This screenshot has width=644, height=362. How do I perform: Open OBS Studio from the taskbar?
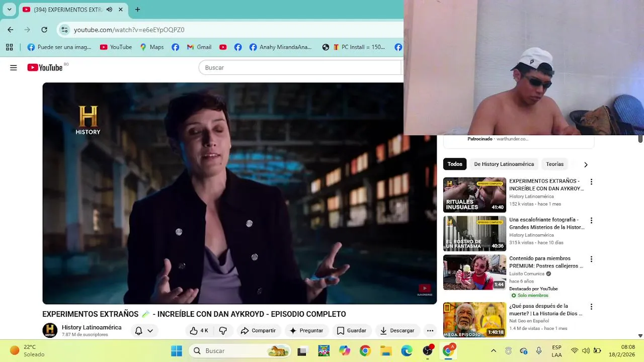point(428,350)
